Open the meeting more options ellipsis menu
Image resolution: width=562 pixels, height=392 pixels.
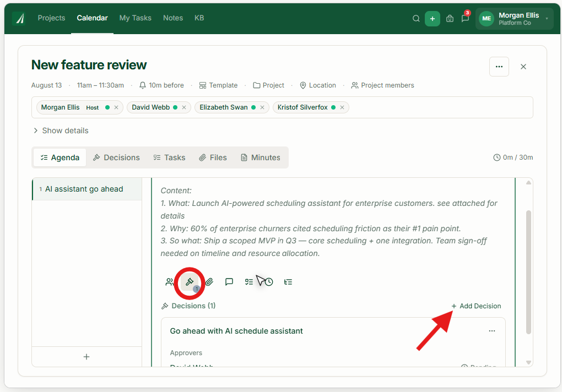click(499, 67)
